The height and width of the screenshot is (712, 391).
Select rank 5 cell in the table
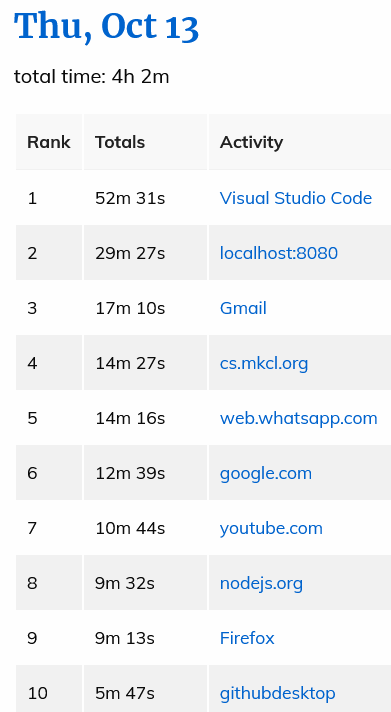point(49,418)
